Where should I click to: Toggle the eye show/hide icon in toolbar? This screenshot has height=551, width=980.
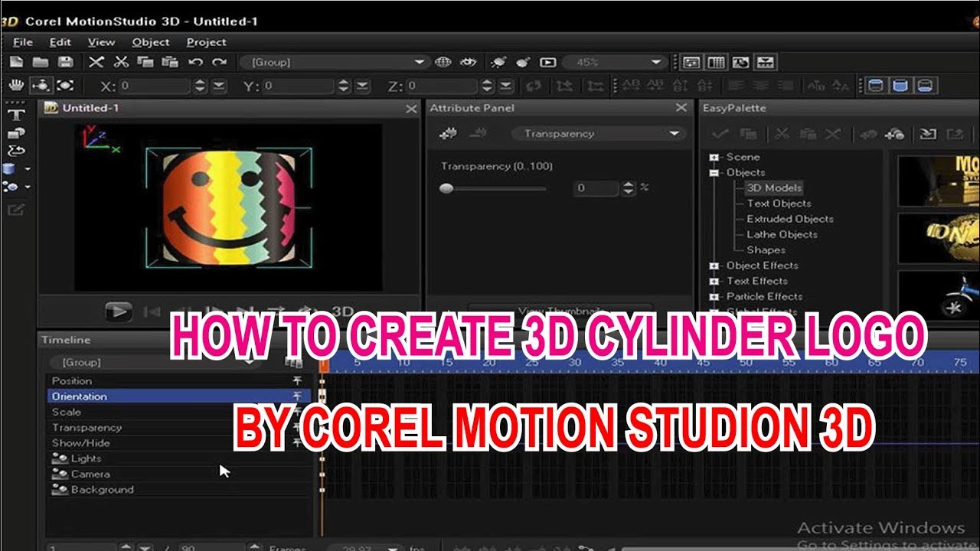tap(468, 62)
